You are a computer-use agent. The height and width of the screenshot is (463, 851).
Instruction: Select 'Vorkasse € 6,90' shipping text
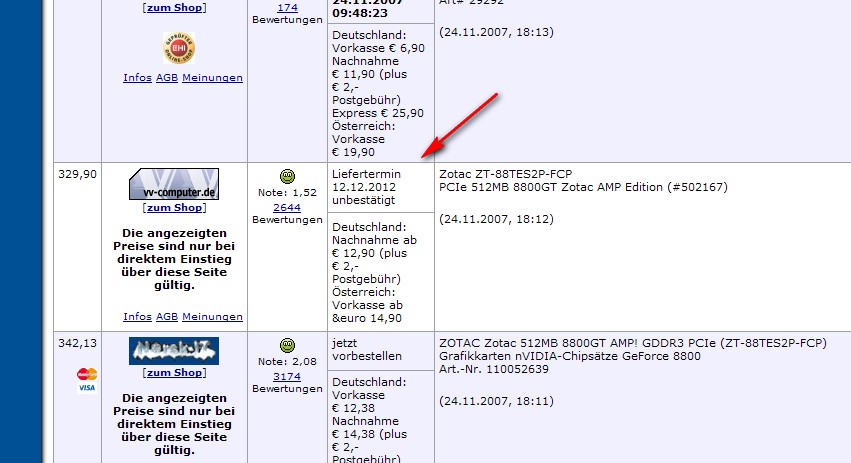point(378,48)
